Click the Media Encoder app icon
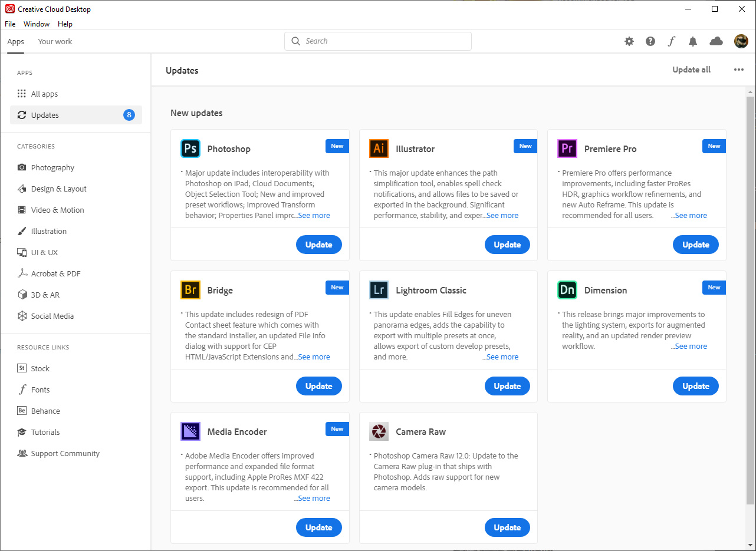This screenshot has height=551, width=756. [x=190, y=431]
